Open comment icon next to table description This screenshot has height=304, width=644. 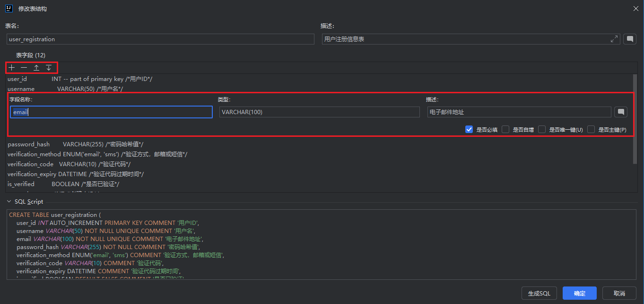[629, 39]
